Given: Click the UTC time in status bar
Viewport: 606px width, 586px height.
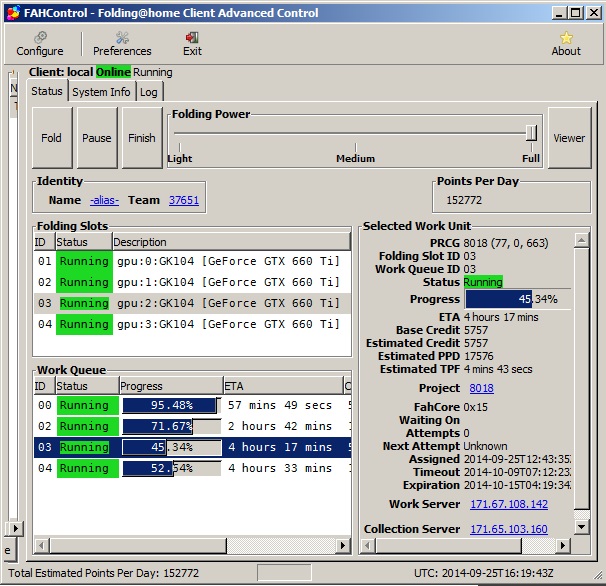Looking at the screenshot, I should pyautogui.click(x=484, y=573).
